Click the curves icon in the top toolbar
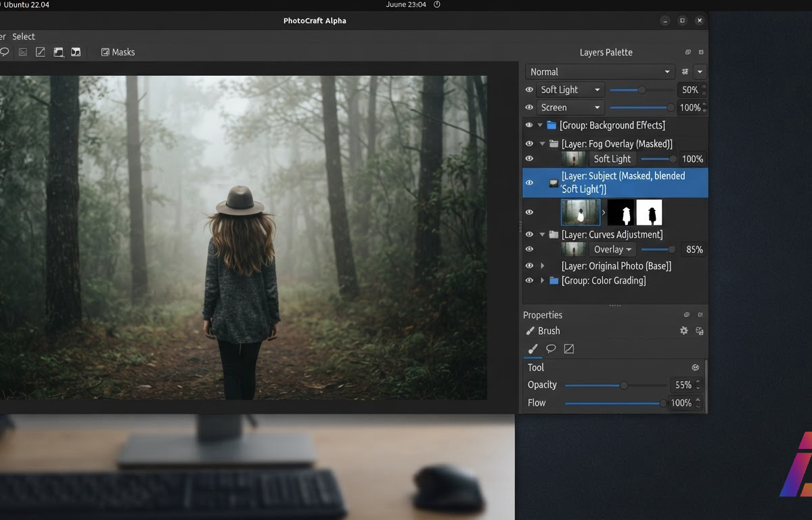The height and width of the screenshot is (520, 812). coord(41,52)
